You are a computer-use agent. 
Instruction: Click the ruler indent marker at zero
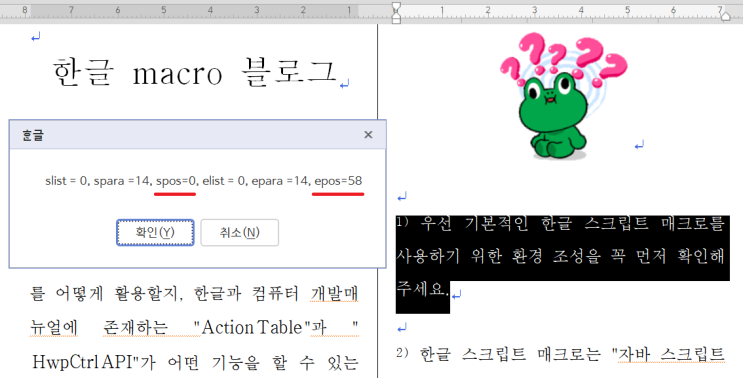click(397, 13)
